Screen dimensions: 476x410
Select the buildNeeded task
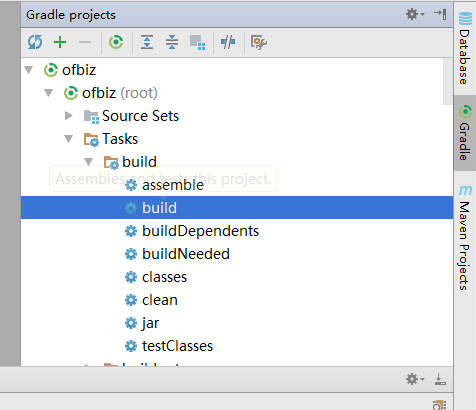pyautogui.click(x=186, y=254)
